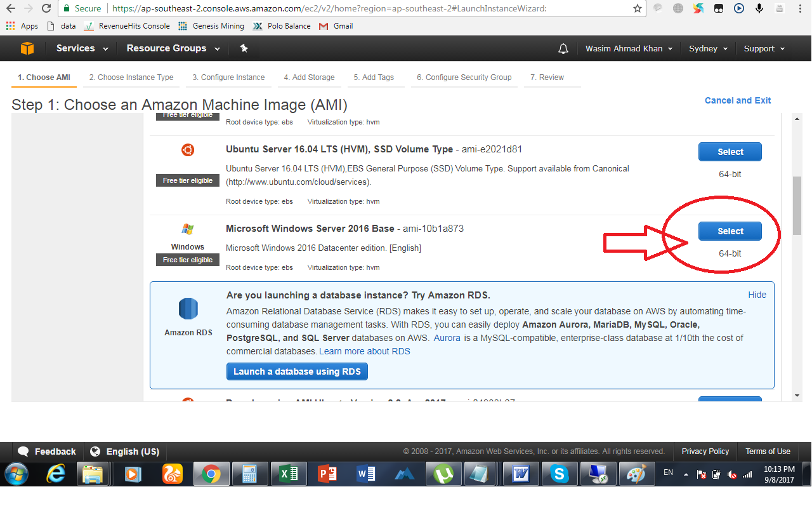Screen dimensions: 812x508
Task: Click the Ubuntu logo of Ubuntu Server 16.04
Action: click(188, 150)
